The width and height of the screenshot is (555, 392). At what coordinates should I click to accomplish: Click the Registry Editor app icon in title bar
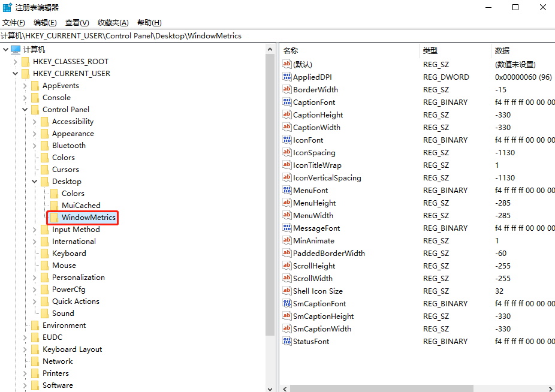[7, 8]
